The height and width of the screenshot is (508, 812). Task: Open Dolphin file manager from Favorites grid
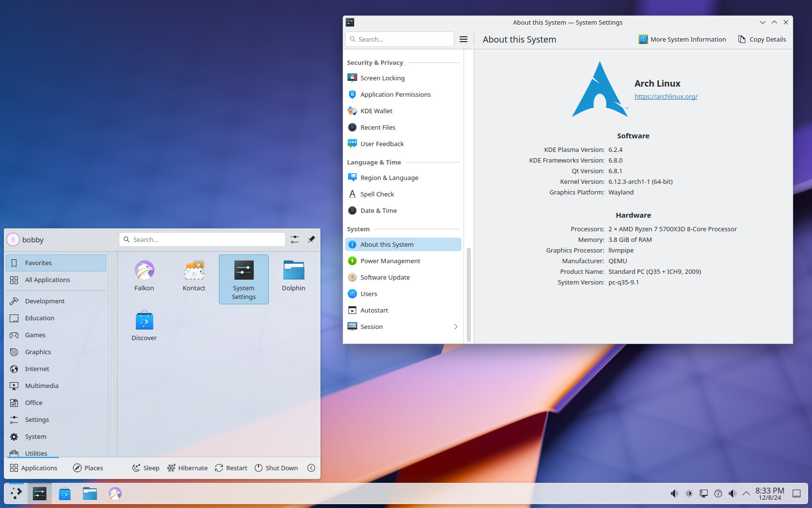[x=293, y=276]
